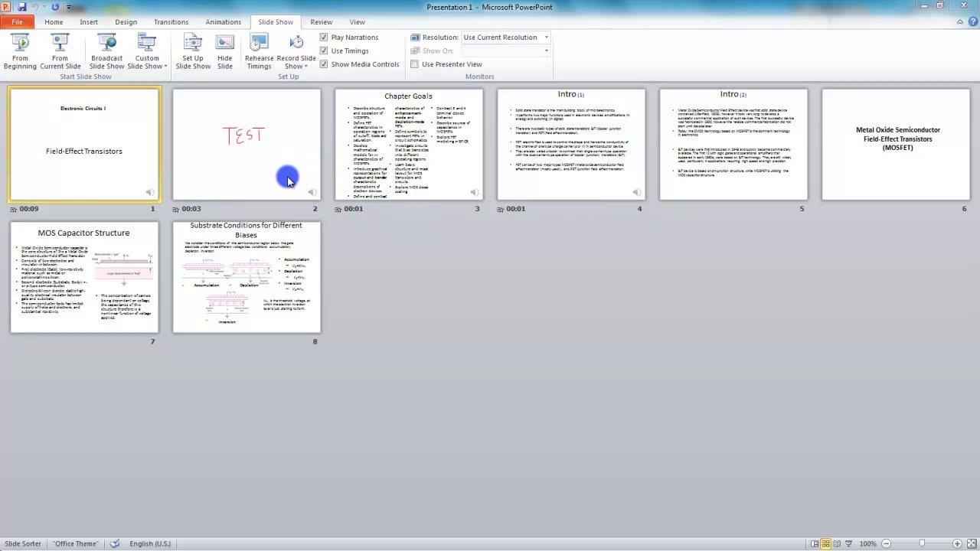Open Set Up Slide Show dialog
The height and width of the screenshot is (551, 980).
(193, 51)
